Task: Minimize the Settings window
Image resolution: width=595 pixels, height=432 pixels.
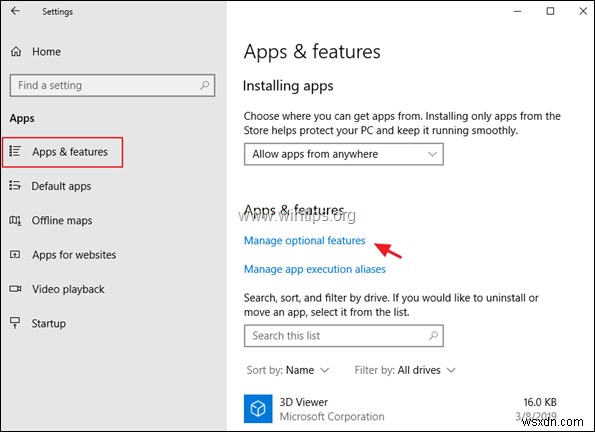Action: point(517,11)
